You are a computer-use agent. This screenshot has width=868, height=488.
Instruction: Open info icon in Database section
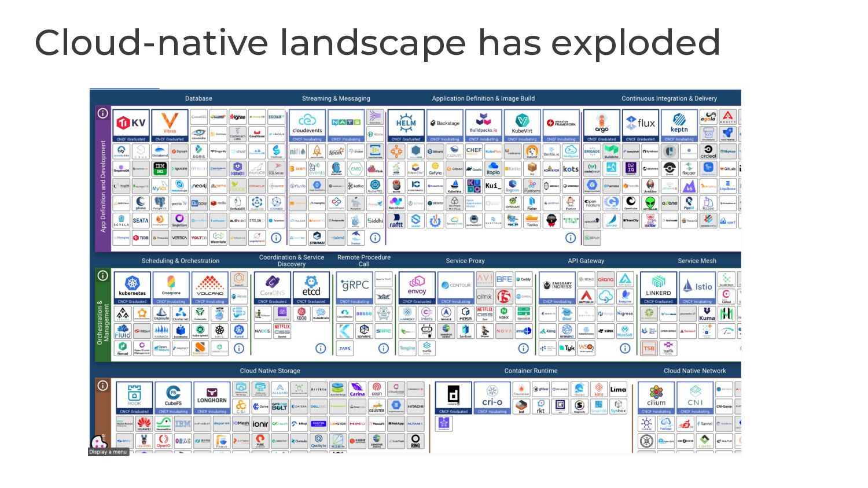(276, 238)
